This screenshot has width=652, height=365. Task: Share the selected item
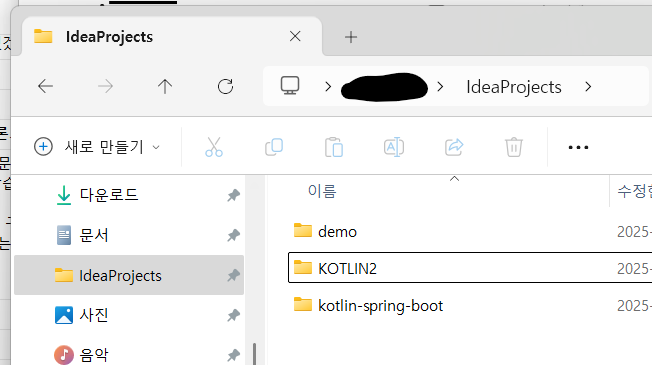pos(454,147)
